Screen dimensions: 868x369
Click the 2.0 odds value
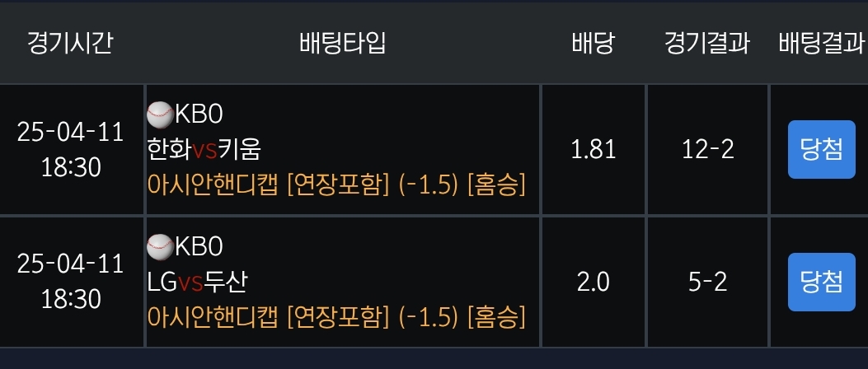(593, 283)
